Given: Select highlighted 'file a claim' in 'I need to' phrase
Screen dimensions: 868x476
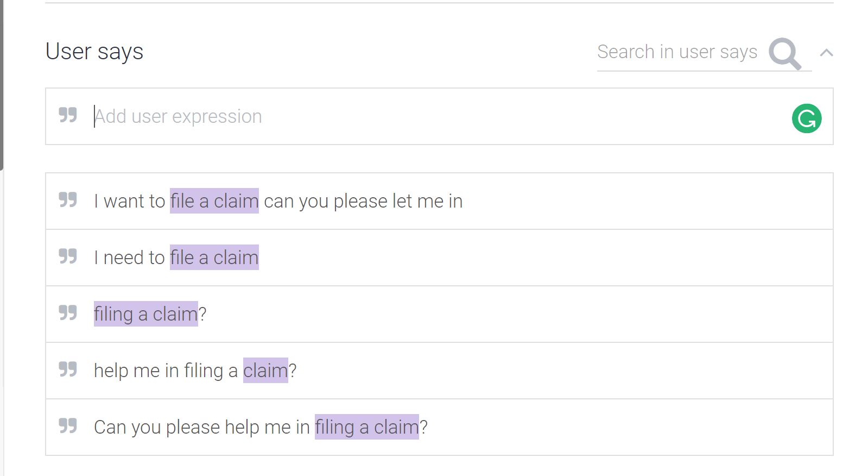Looking at the screenshot, I should coord(214,258).
